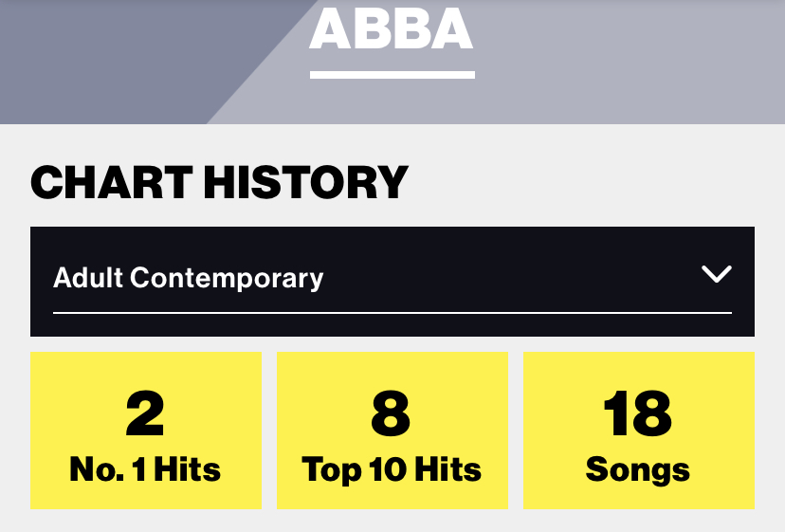785x532 pixels.
Task: Click the Adult Contemporary label text
Action: click(x=189, y=278)
